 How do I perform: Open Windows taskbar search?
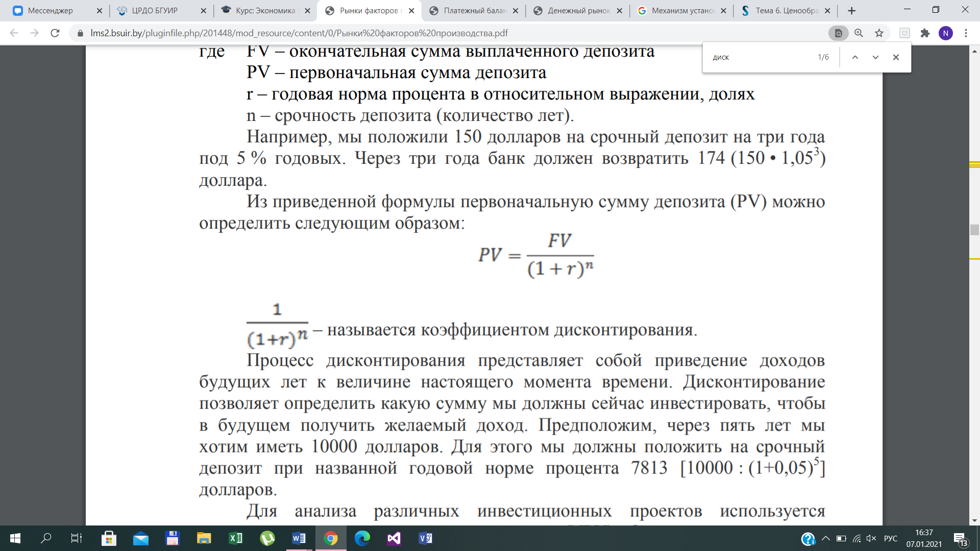point(46,538)
